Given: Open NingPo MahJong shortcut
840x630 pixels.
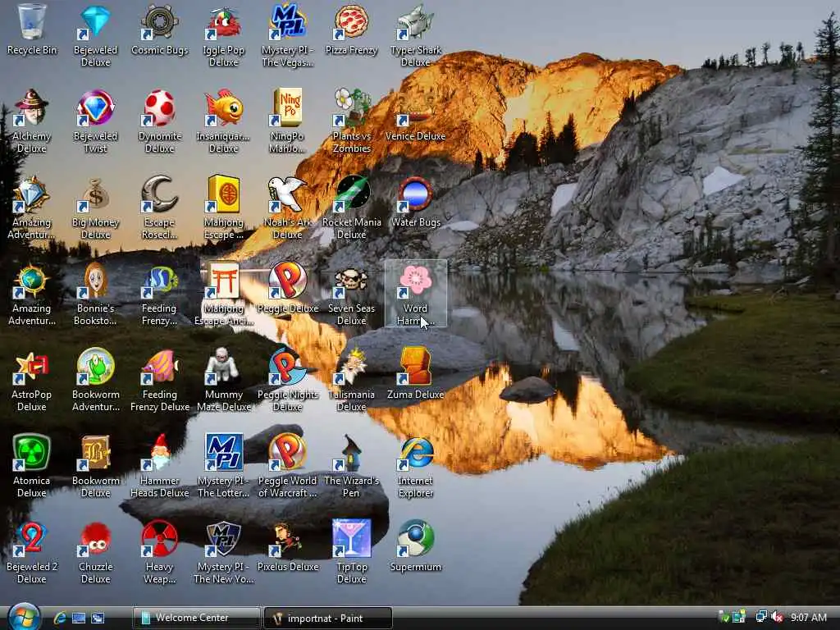Looking at the screenshot, I should pos(288,121).
